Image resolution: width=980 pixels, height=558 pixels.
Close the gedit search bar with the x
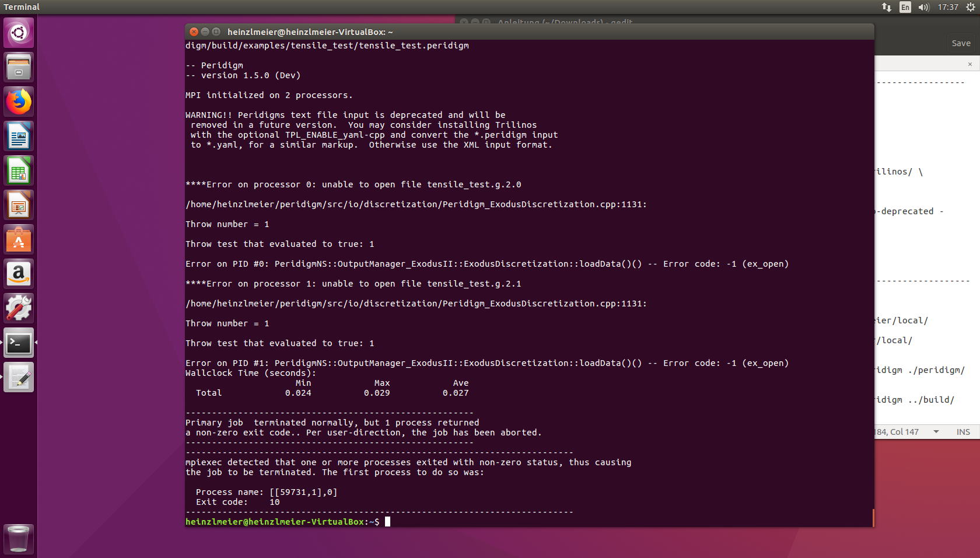coord(970,64)
